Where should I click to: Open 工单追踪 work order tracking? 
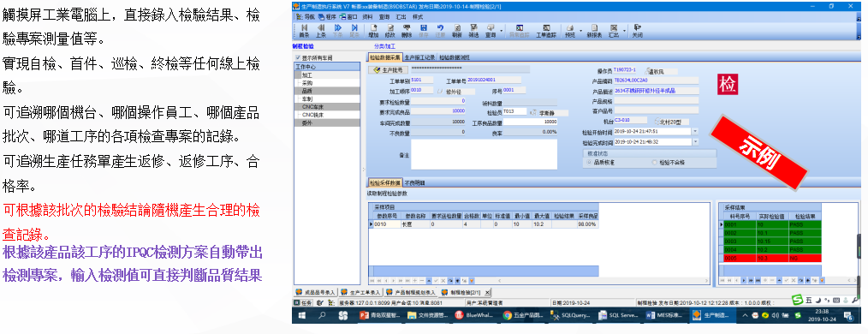tap(546, 31)
